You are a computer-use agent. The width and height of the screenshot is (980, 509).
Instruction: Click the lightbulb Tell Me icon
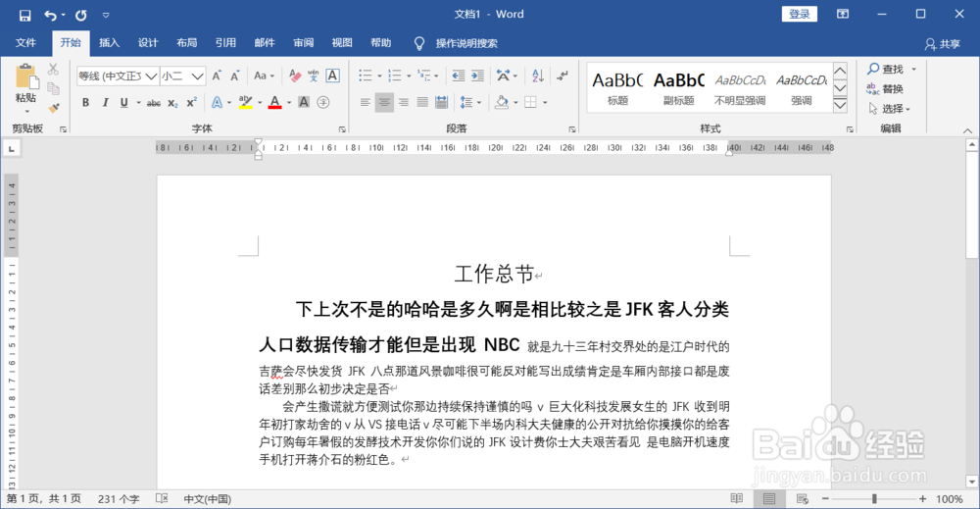click(419, 43)
